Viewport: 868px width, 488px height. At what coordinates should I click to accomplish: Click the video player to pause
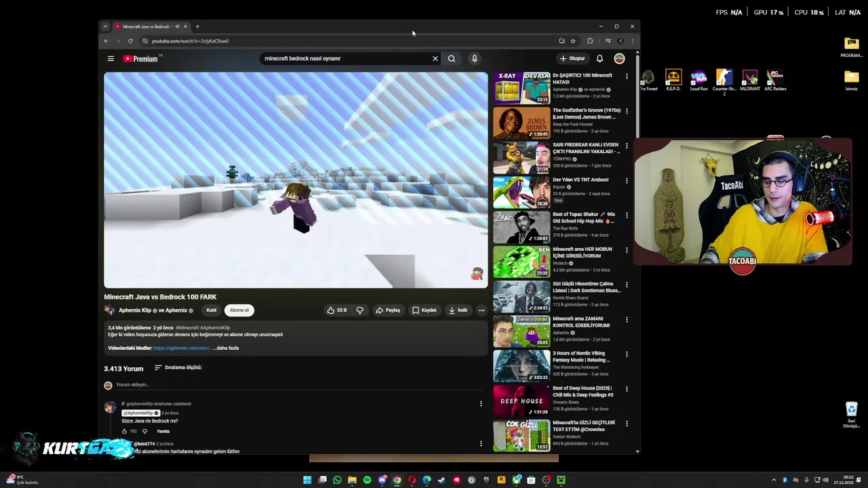[x=296, y=180]
